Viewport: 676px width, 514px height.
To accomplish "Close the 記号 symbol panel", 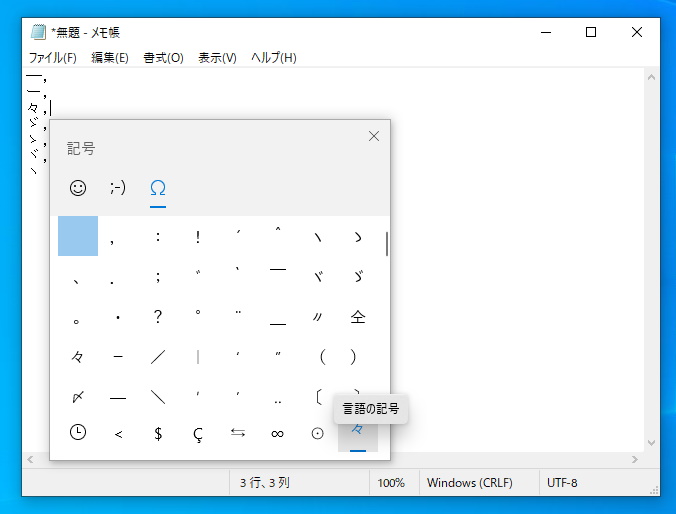I will coord(374,136).
